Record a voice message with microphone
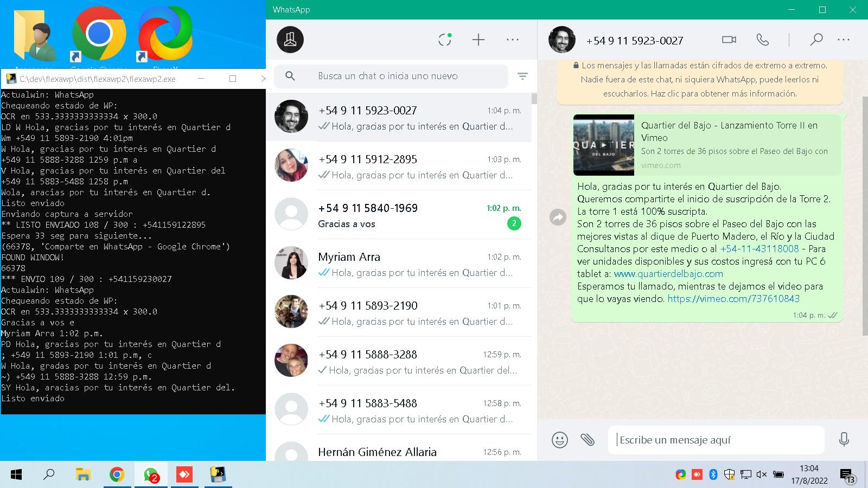The width and height of the screenshot is (868, 488). 844,440
